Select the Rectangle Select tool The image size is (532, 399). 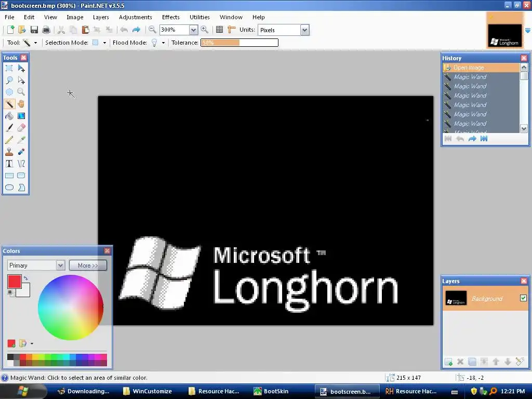(x=9, y=68)
